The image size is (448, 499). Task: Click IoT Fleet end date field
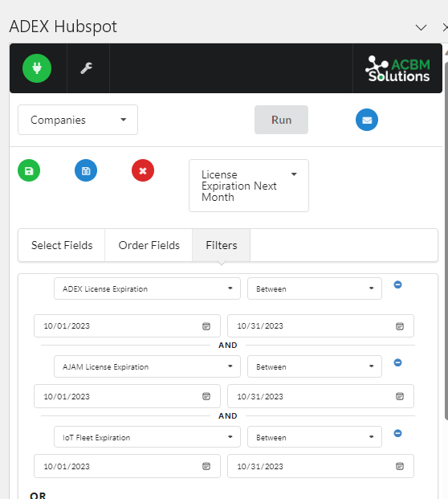click(320, 466)
